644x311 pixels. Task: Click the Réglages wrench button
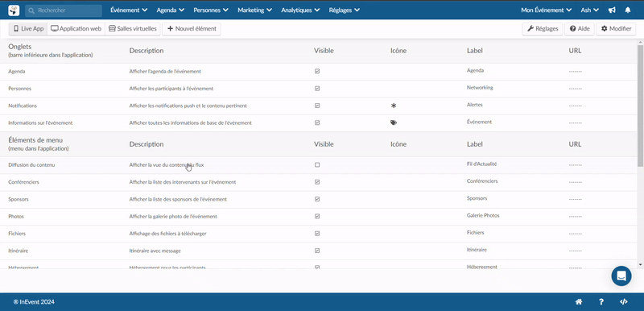pos(542,29)
